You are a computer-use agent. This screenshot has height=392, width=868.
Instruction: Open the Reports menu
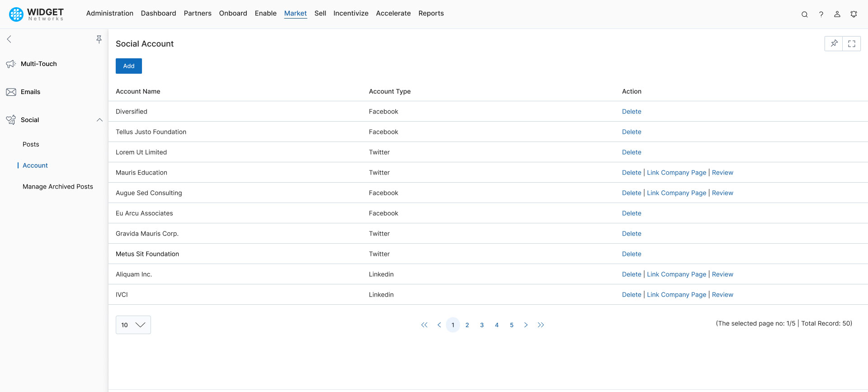click(x=431, y=14)
